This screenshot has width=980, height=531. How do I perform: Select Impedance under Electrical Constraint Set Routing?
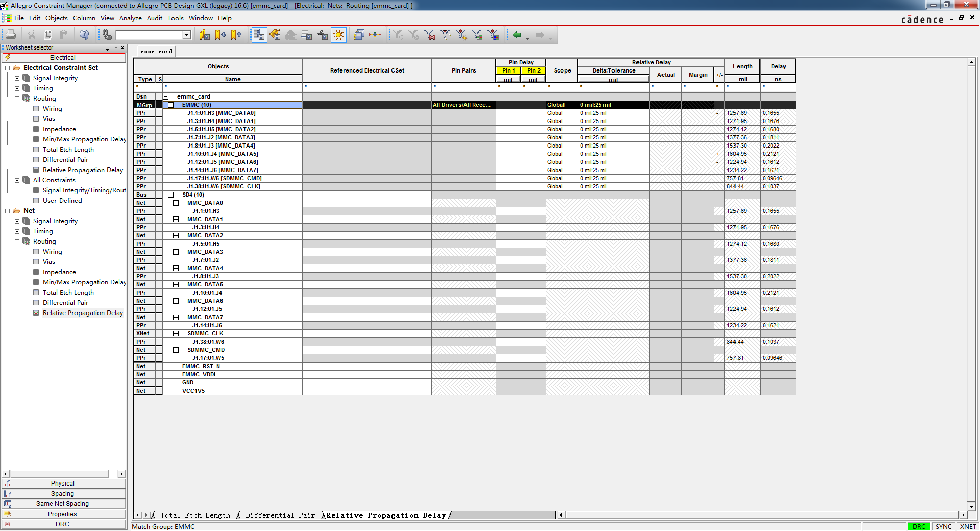pyautogui.click(x=59, y=129)
